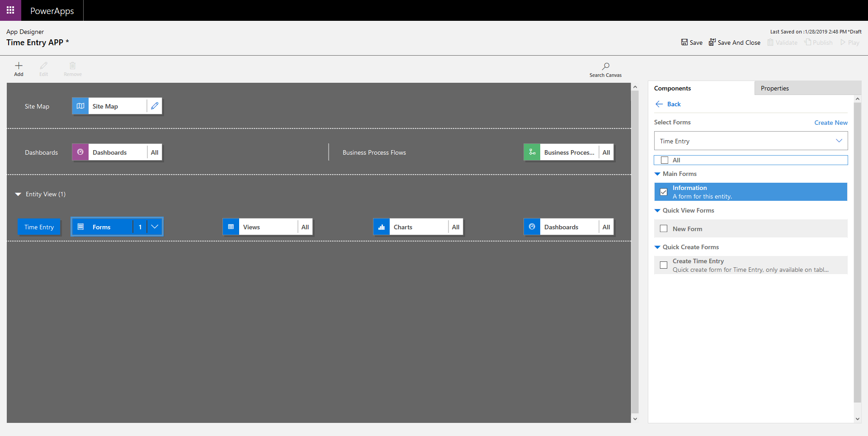
Task: Check the Create Time Entry checkbox
Action: coord(664,265)
